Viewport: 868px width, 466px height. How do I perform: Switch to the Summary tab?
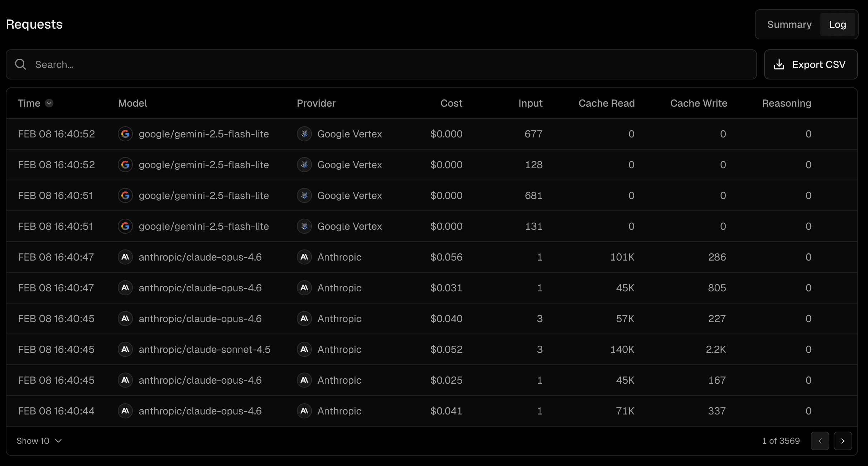point(789,24)
